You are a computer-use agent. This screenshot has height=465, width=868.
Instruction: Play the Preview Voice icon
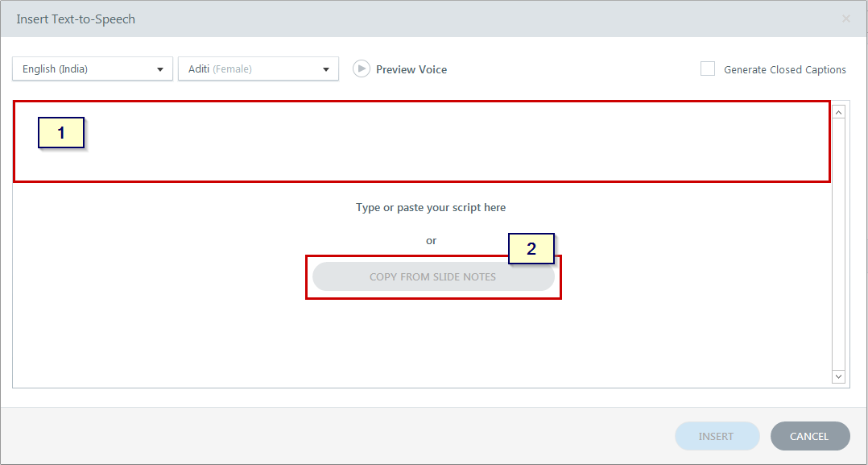[362, 69]
